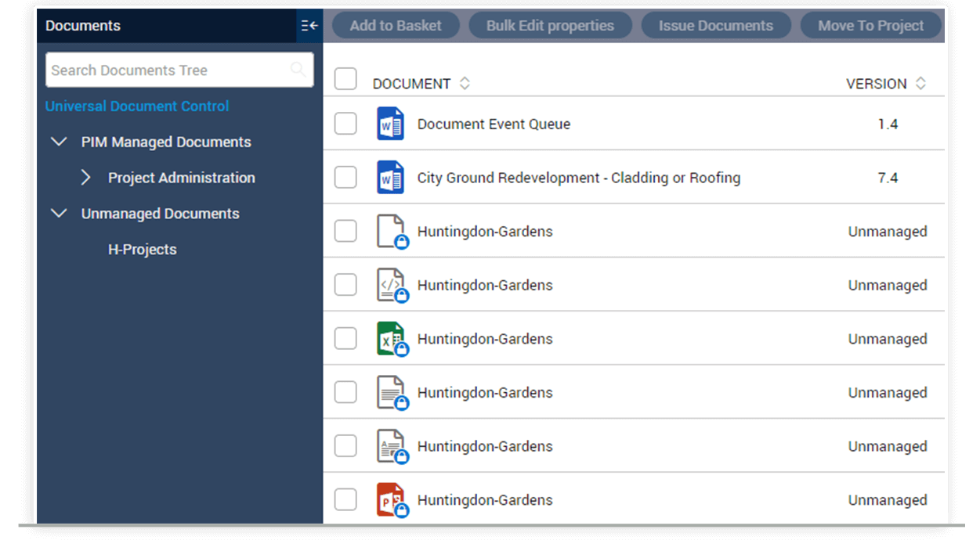Expand the Project Administration folder
This screenshot has width=980, height=551.
click(x=86, y=178)
